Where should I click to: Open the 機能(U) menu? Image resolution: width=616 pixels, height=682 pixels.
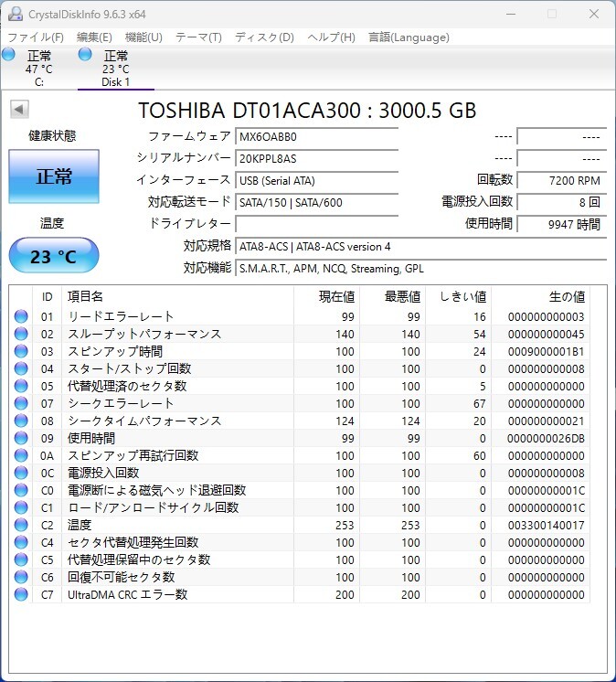[143, 37]
